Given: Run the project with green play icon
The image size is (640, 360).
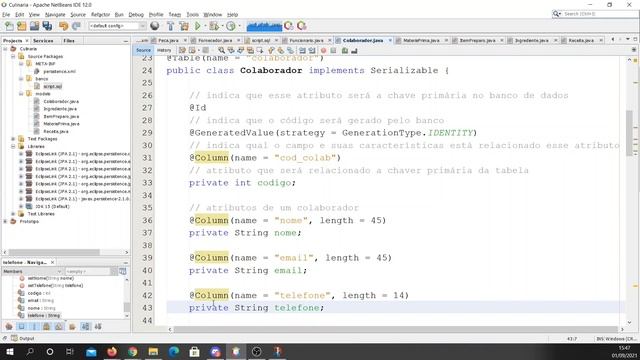Looking at the screenshot, I should [x=198, y=26].
